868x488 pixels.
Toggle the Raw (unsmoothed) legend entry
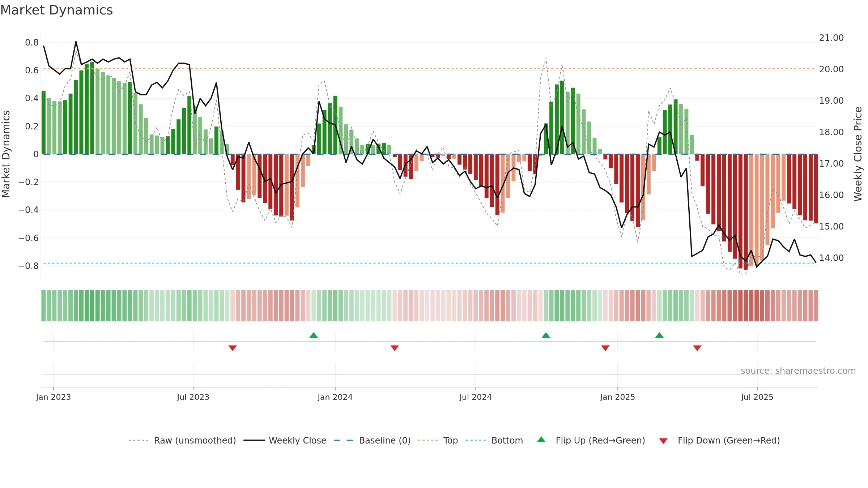click(182, 440)
